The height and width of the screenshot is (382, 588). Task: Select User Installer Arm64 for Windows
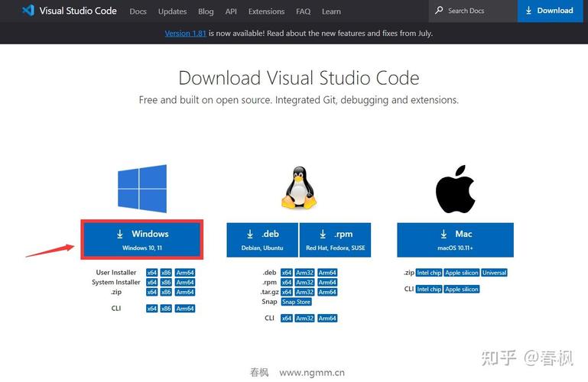pyautogui.click(x=185, y=273)
